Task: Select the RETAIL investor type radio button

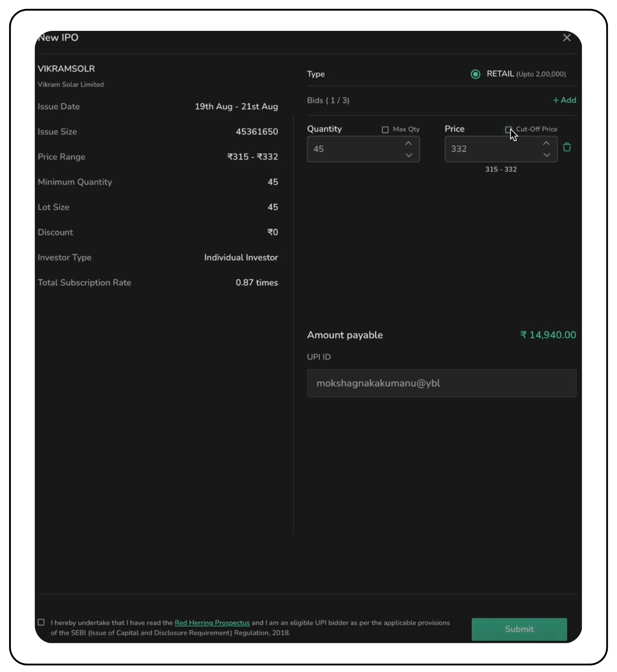Action: click(x=475, y=74)
